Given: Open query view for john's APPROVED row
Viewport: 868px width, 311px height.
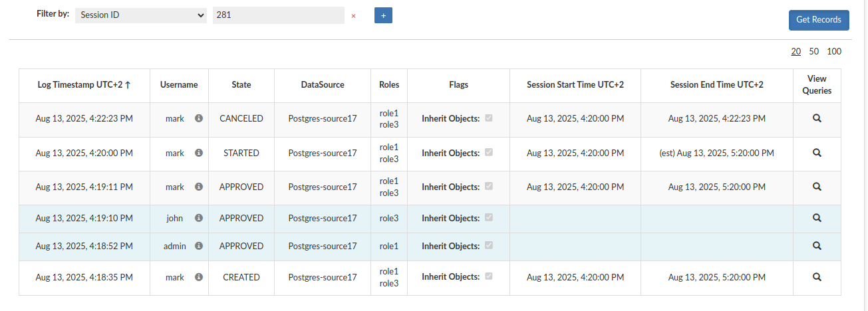Looking at the screenshot, I should (817, 217).
